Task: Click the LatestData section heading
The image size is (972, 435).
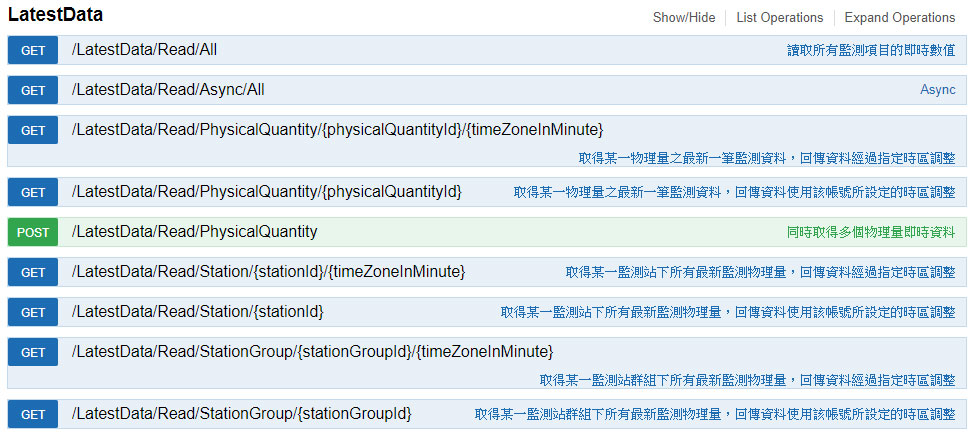Action: tap(55, 16)
